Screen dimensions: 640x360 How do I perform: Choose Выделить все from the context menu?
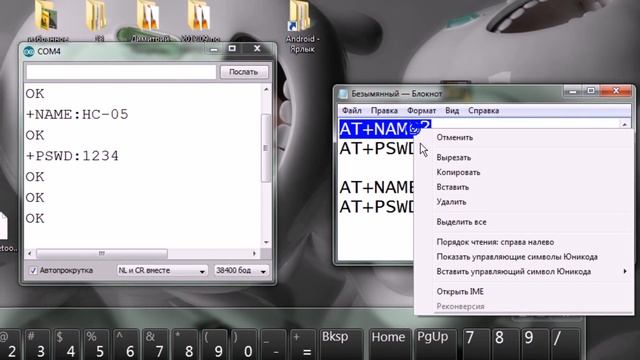[461, 222]
